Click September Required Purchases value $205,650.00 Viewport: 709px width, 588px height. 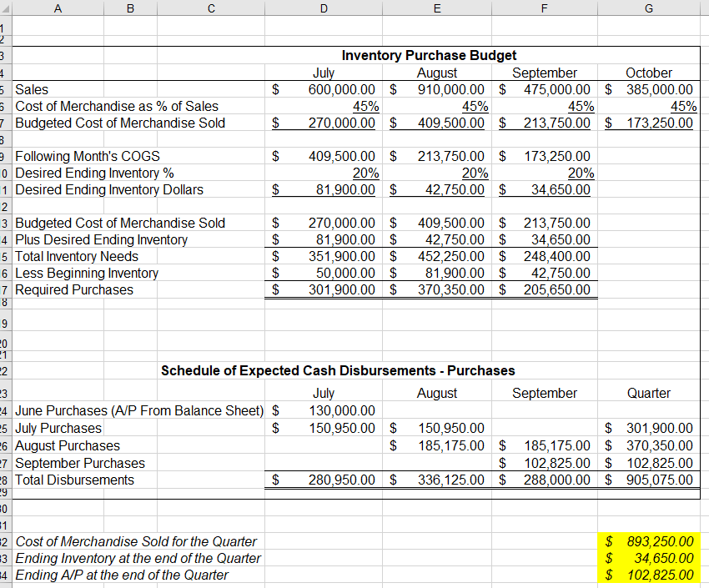coord(545,289)
